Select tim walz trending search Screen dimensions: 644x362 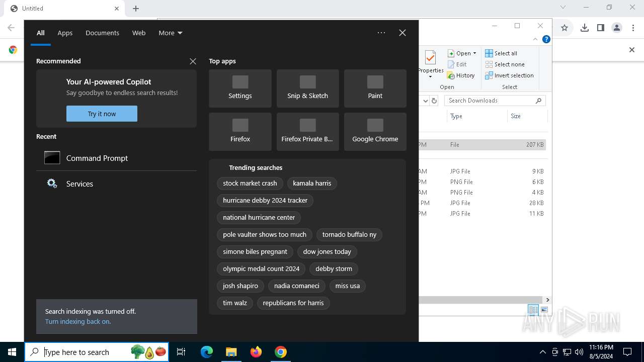[235, 303]
